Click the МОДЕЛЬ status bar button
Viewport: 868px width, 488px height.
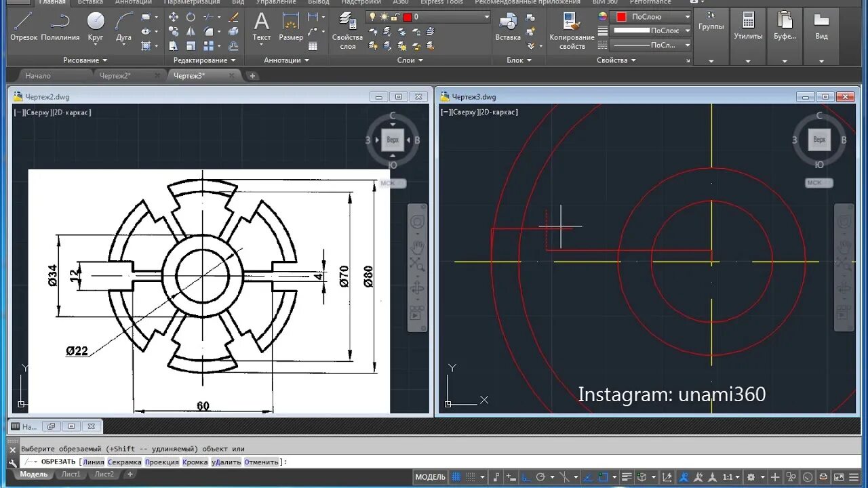coord(430,477)
